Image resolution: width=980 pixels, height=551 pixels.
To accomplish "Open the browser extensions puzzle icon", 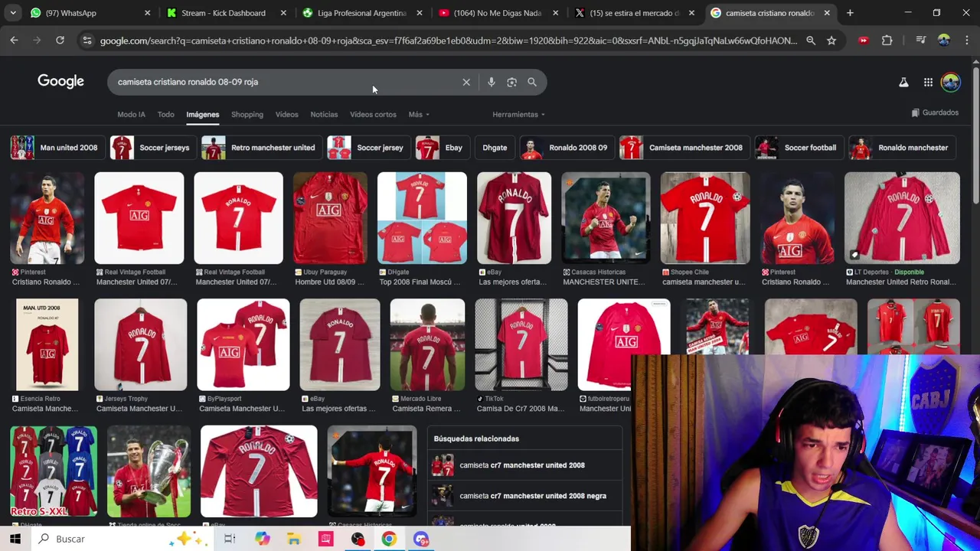I will pos(887,41).
